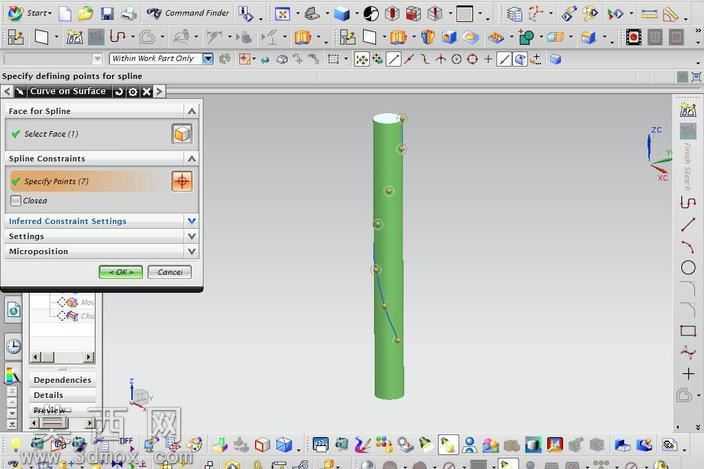The image size is (704, 469).
Task: Select the Circle tool in right toolbar
Action: pyautogui.click(x=688, y=268)
